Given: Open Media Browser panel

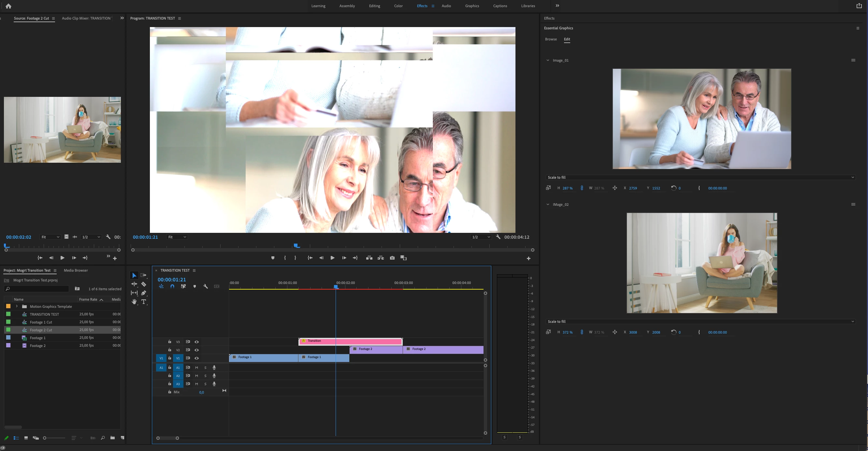Looking at the screenshot, I should click(76, 271).
